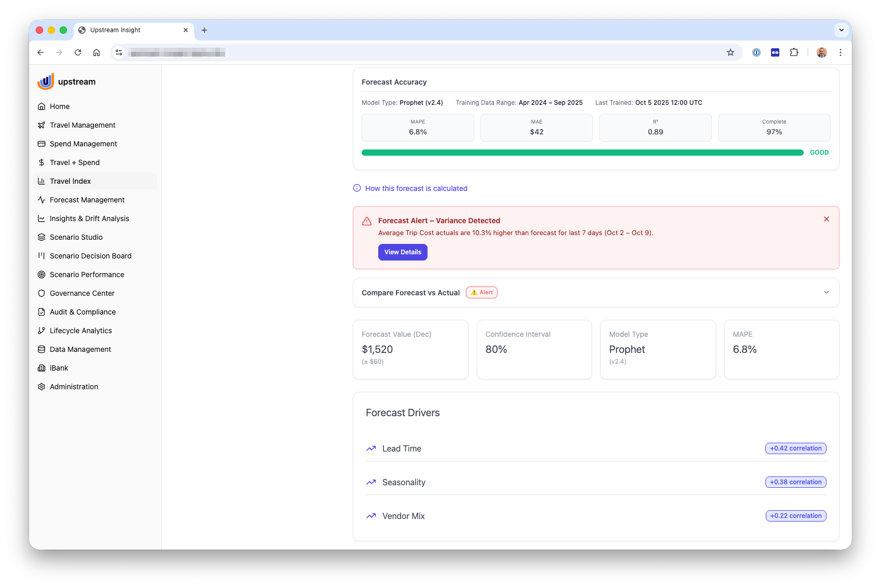Screen dimensions: 881x588
Task: Click the Lifecycle Analytics branch icon
Action: tap(42, 331)
